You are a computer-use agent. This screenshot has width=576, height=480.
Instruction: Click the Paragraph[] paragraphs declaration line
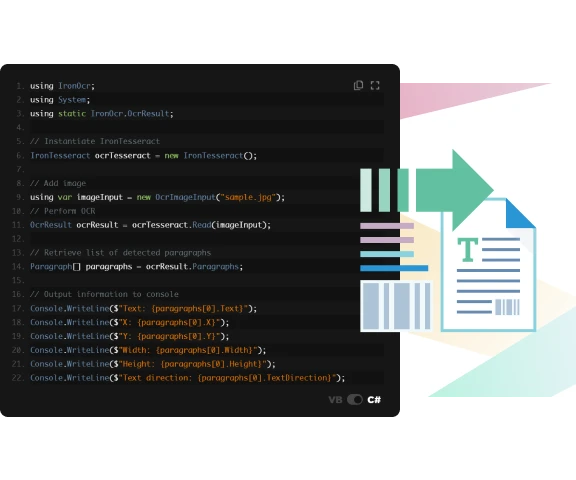coord(136,267)
